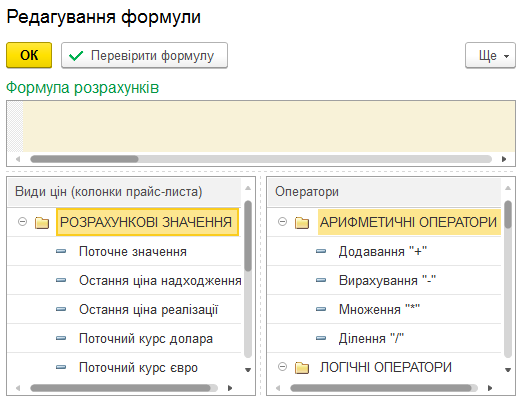
Task: Click Перевірити формулу button
Action: 144,55
